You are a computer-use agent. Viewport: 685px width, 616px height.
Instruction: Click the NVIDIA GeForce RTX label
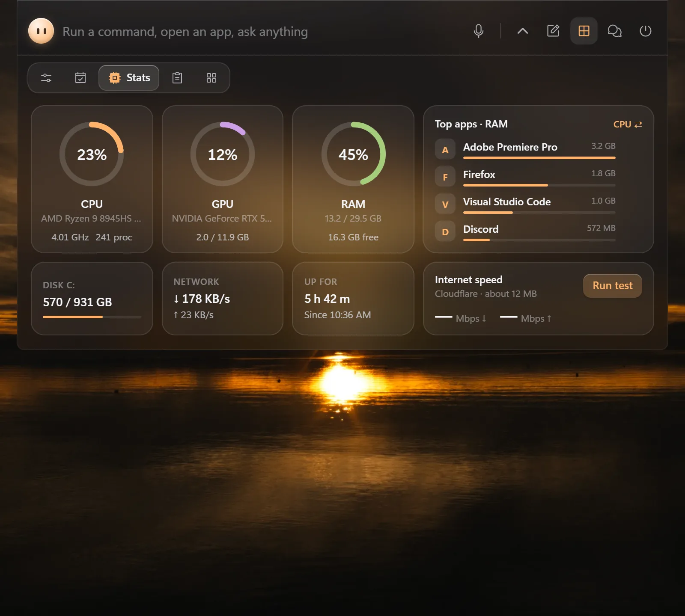pyautogui.click(x=222, y=219)
